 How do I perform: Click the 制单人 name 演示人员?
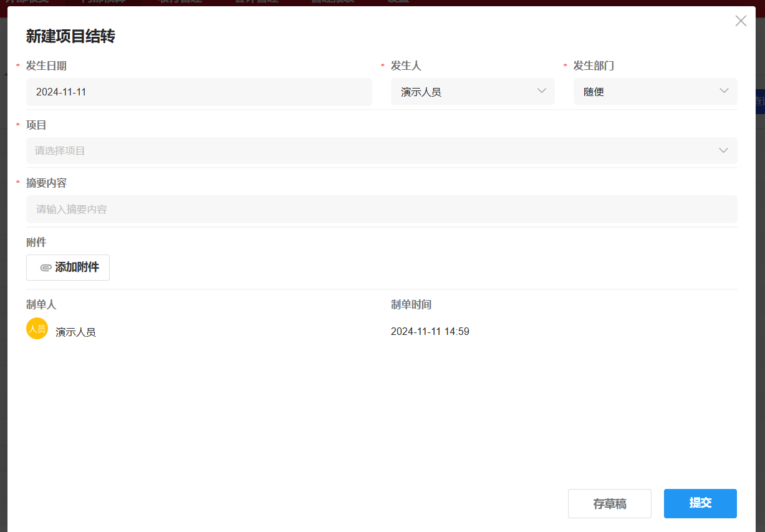click(x=75, y=332)
